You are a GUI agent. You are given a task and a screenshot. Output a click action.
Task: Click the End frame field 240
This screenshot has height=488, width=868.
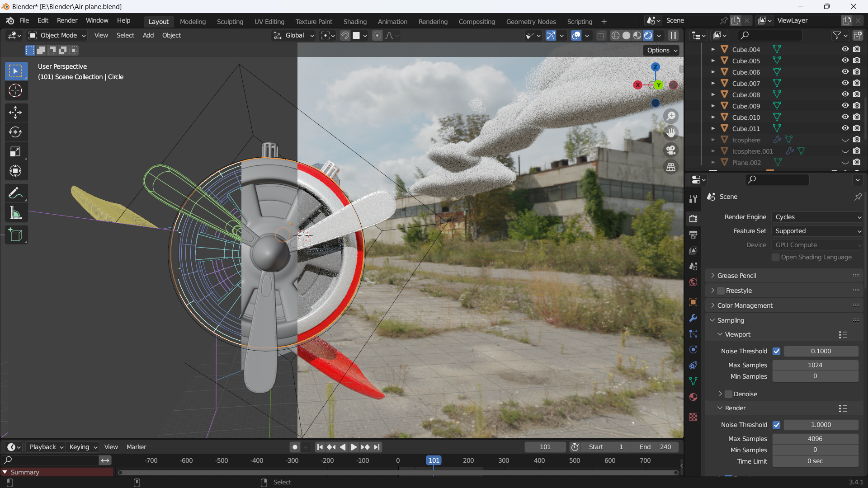pyautogui.click(x=655, y=447)
